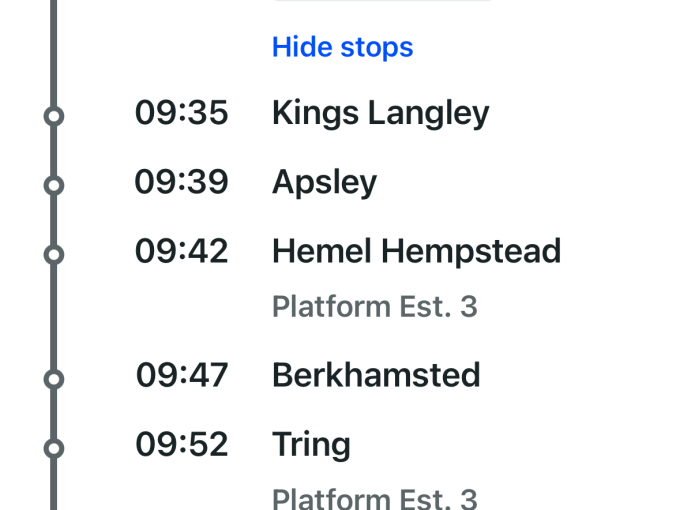Select the Tring stop marker circle
Image resolution: width=680 pixels, height=510 pixels.
click(x=54, y=448)
